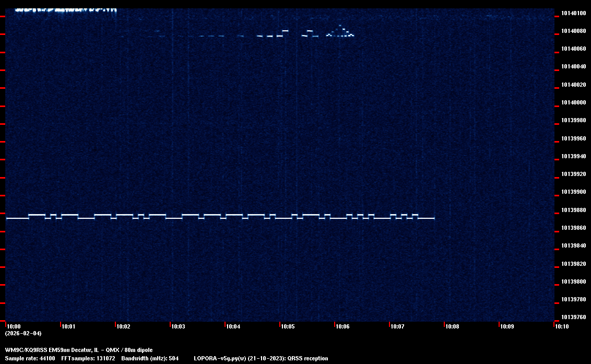The width and height of the screenshot is (591, 364).
Task: Click the 10:08 time axis label
Action: tap(452, 327)
